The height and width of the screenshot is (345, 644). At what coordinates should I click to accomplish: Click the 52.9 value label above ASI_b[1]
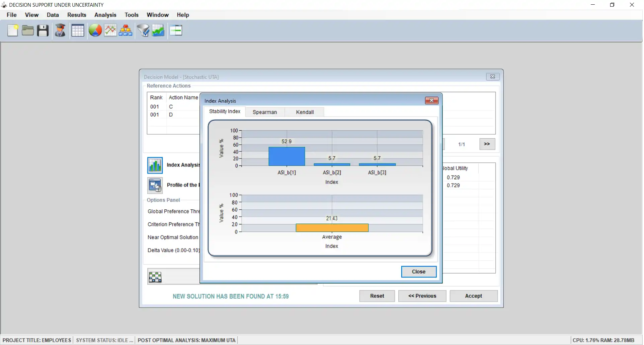coord(287,142)
